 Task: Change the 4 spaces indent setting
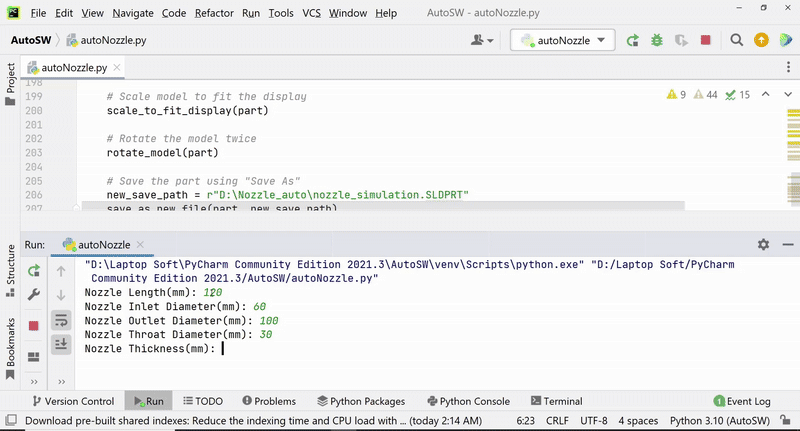(638, 421)
